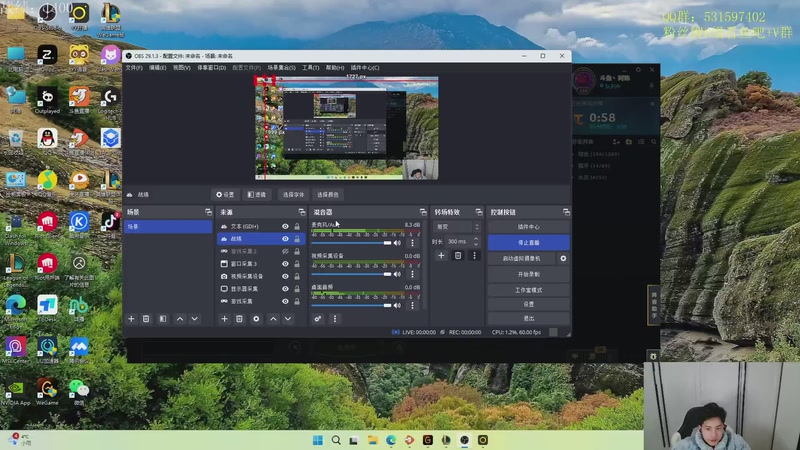
Task: Hide the 窗口采集 3 source with its eye icon
Action: click(285, 264)
